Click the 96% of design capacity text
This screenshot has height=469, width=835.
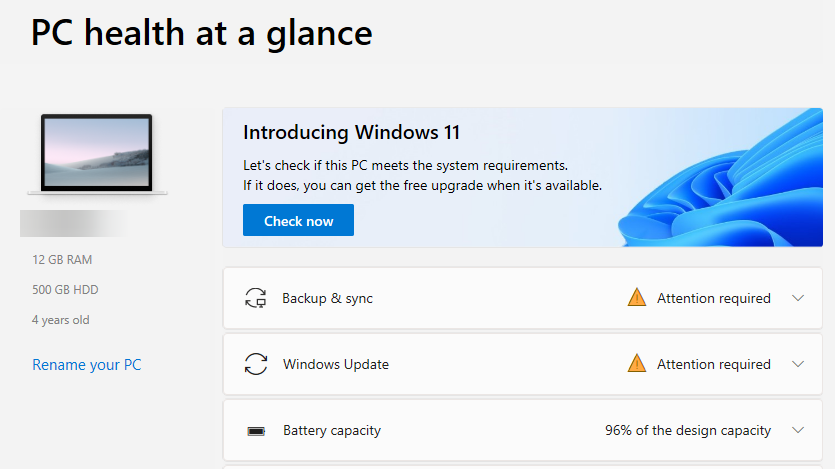pos(688,431)
